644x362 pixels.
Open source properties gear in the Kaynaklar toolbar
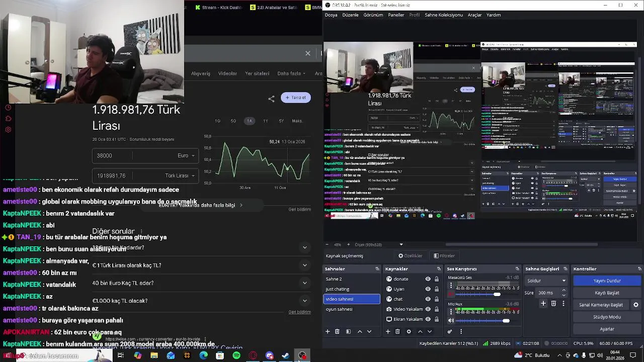(x=409, y=331)
